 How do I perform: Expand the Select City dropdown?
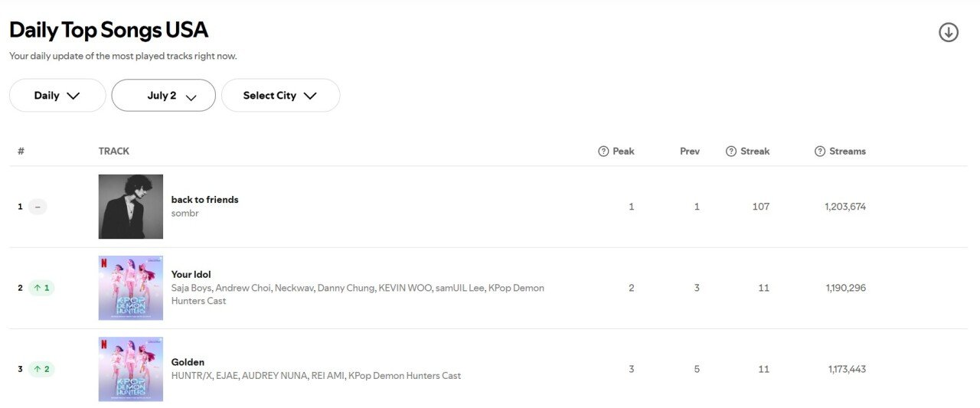coord(280,96)
